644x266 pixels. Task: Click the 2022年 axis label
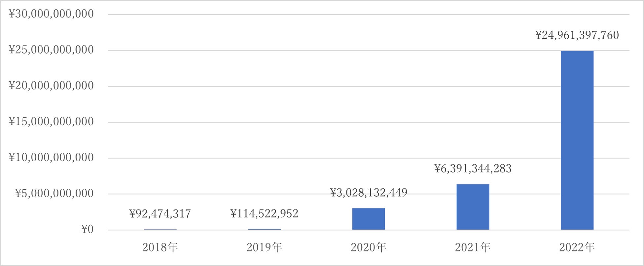[577, 247]
